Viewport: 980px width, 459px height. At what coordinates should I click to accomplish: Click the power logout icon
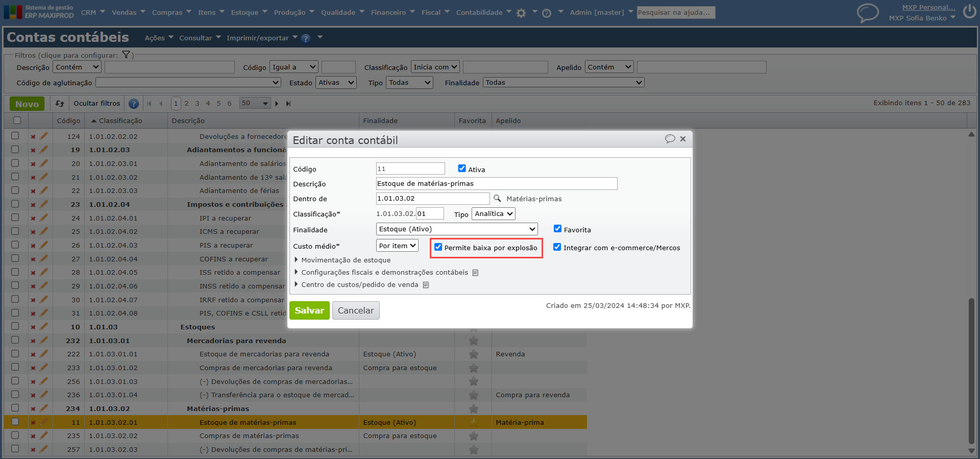click(x=969, y=12)
